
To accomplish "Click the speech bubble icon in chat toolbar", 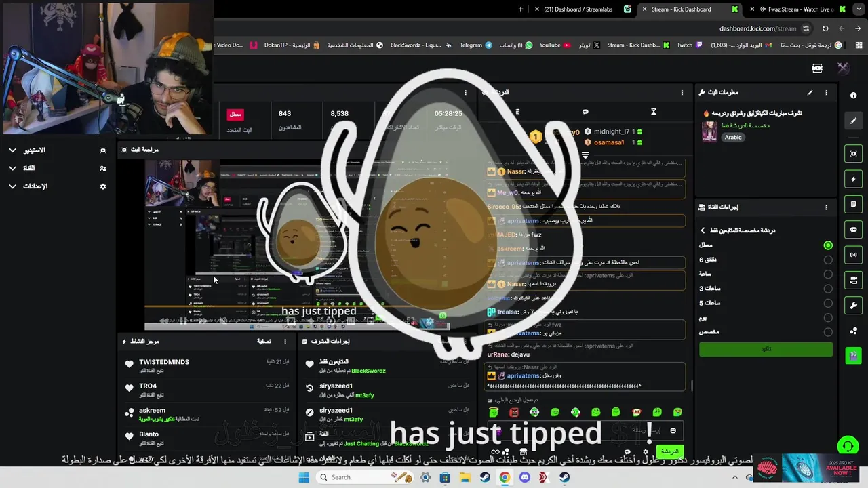I will (585, 112).
